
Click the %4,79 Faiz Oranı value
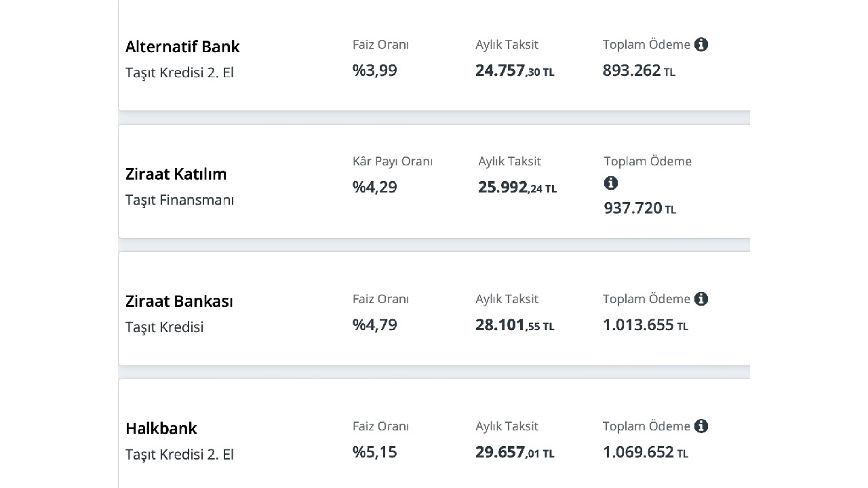[375, 325]
